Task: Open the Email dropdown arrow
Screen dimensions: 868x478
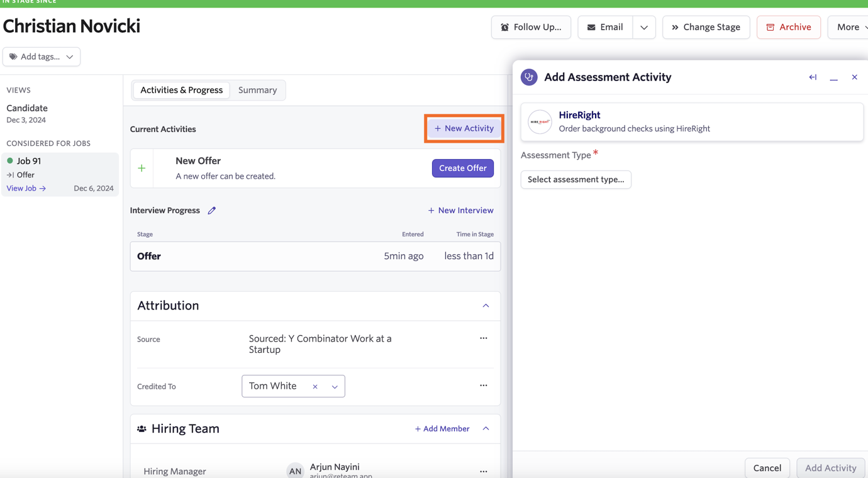Action: pyautogui.click(x=643, y=27)
